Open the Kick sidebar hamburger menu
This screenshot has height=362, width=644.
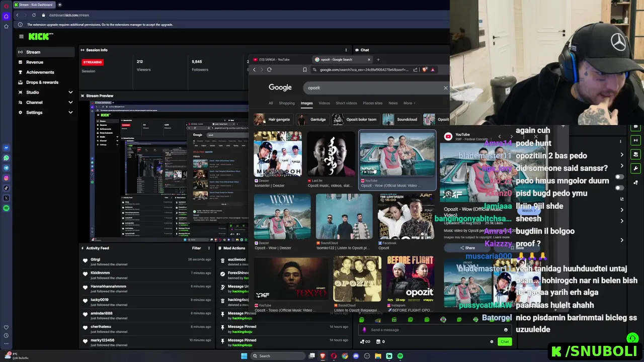[x=21, y=36]
